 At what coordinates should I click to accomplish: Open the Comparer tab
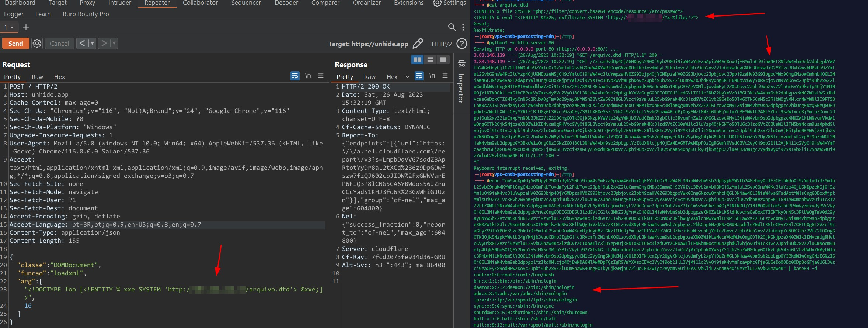(325, 3)
